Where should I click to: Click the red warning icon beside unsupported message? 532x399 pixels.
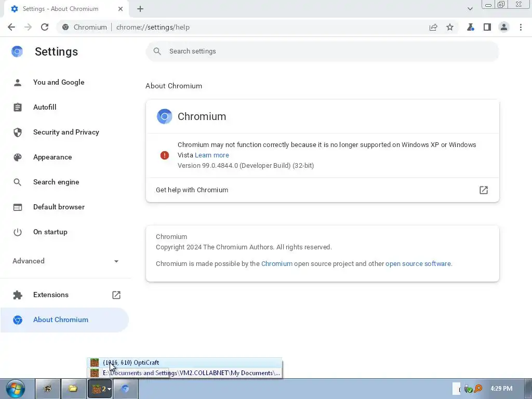[165, 155]
